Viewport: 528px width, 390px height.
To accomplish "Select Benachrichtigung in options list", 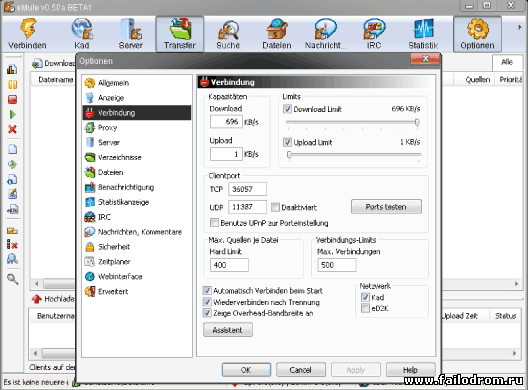I will pyautogui.click(x=137, y=187).
